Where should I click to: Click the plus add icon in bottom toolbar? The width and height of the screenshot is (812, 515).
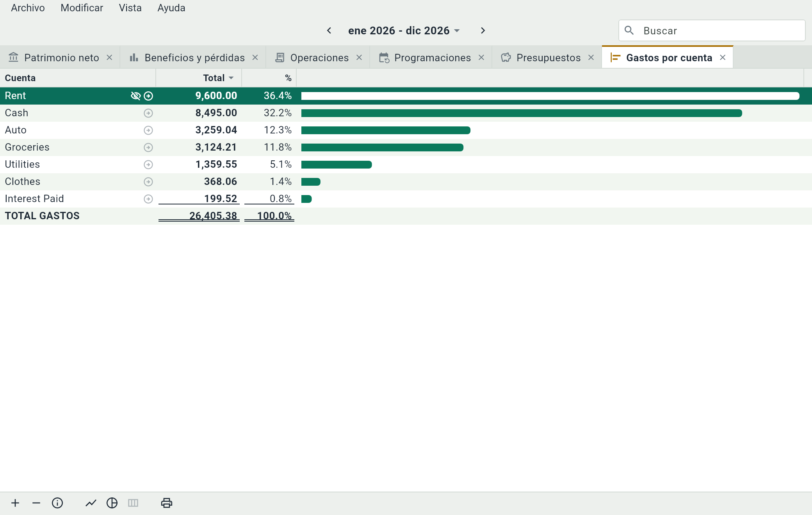point(15,503)
